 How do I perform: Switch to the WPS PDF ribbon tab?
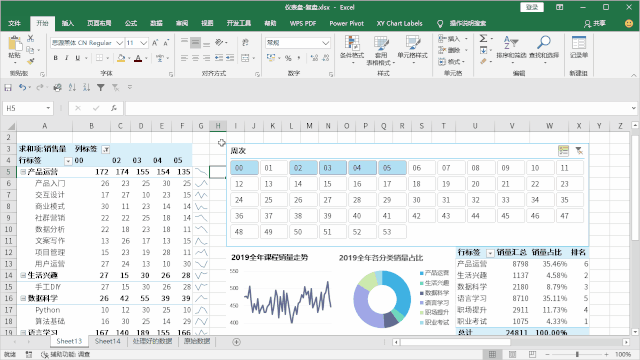pos(303,23)
